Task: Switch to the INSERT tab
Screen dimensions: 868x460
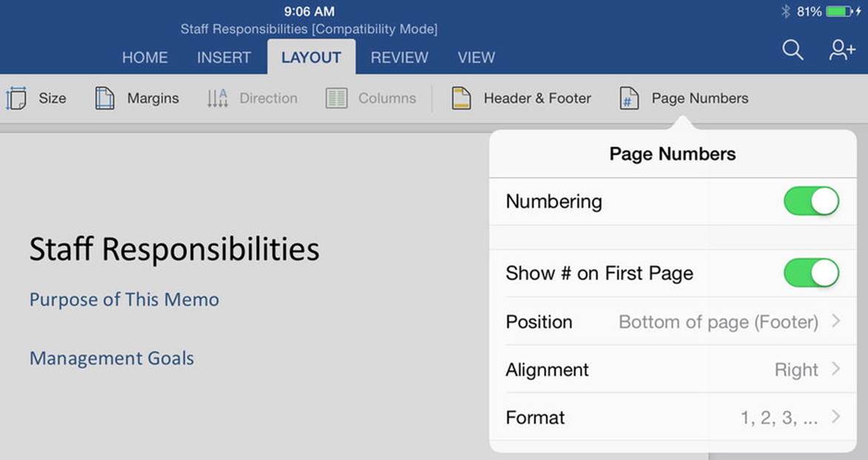Action: (x=224, y=58)
